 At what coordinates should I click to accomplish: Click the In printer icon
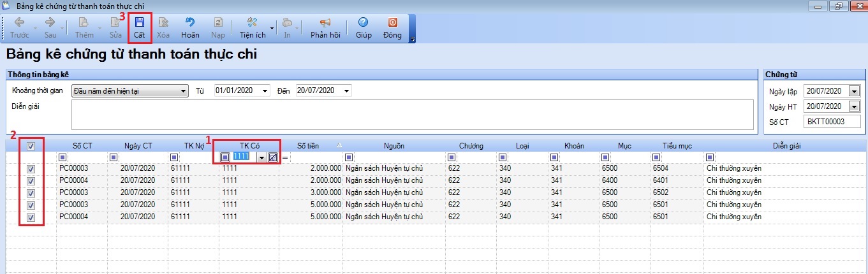287,22
